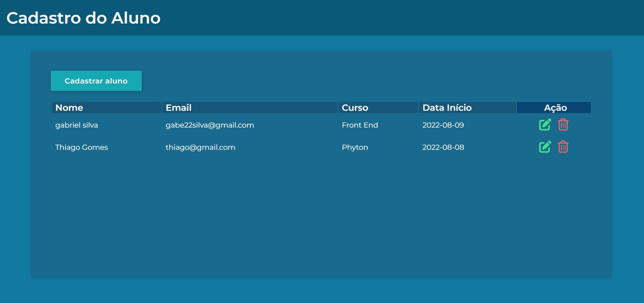Delete Thiago Gomes with the trash icon
Screen dimensions: 644x303
(563, 147)
